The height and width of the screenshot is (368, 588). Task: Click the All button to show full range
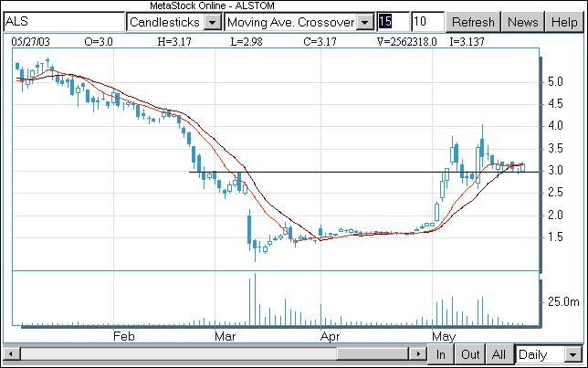(499, 354)
